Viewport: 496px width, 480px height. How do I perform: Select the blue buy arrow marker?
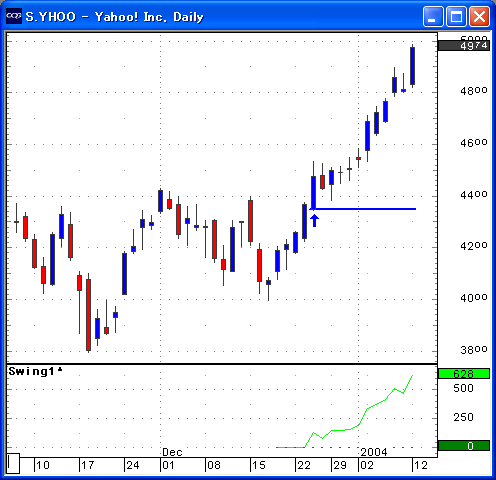point(315,221)
